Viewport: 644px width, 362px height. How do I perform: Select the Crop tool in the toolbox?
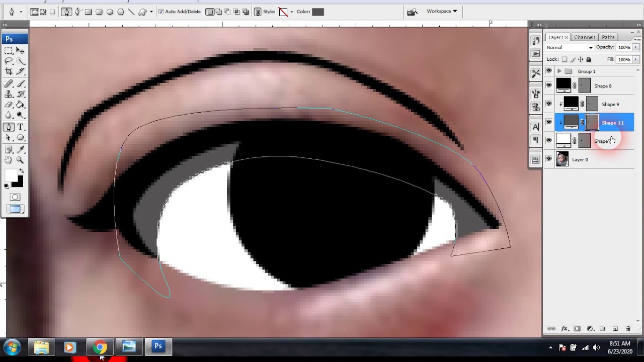point(9,72)
